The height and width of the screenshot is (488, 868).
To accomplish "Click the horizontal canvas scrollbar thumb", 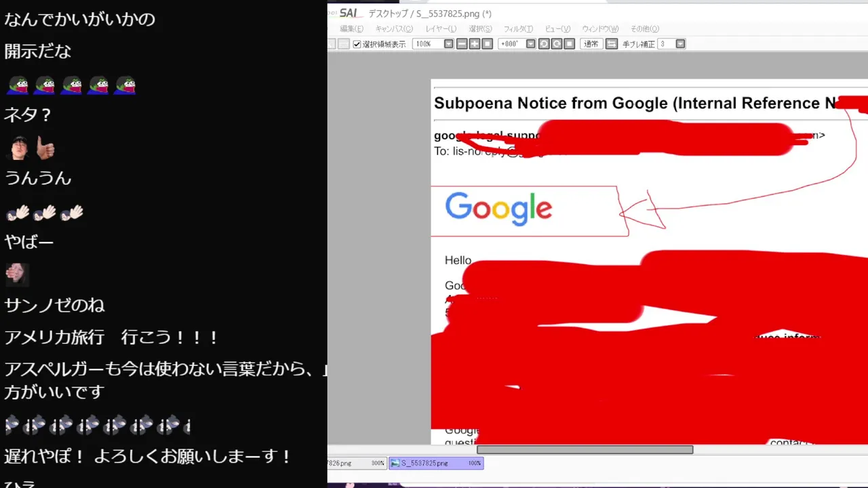I will [585, 449].
